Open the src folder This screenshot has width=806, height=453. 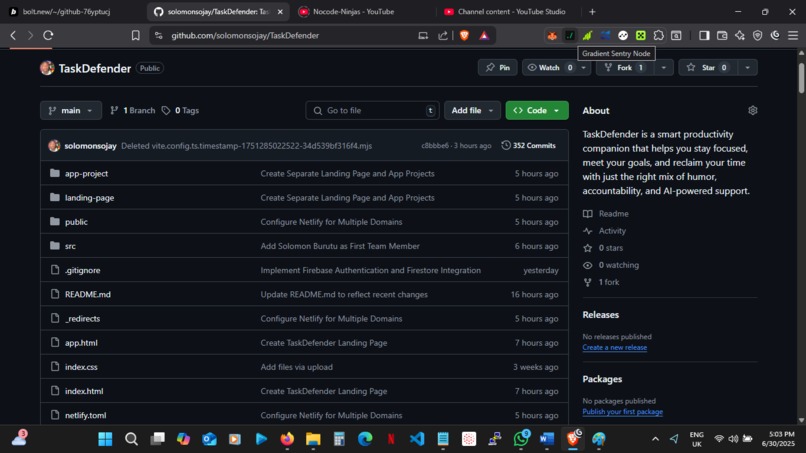tap(70, 246)
